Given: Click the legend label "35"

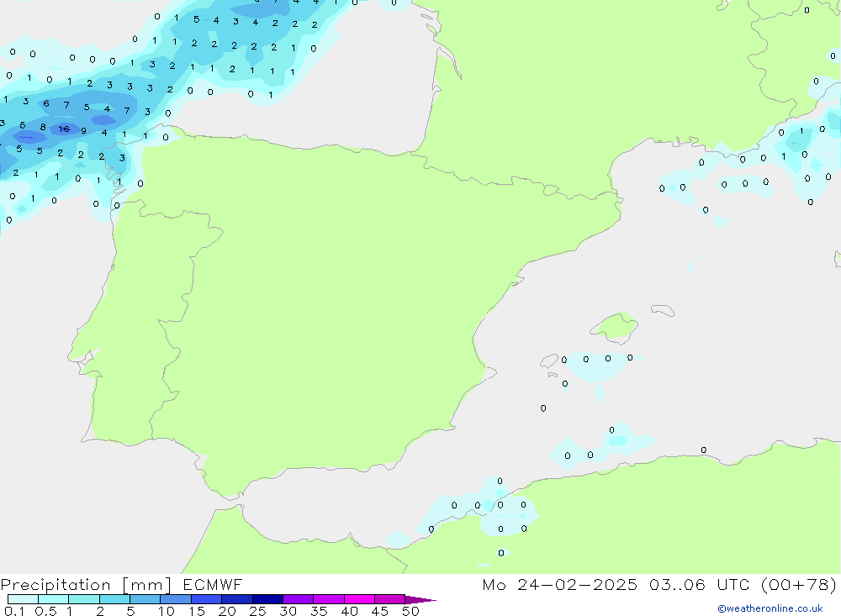Looking at the screenshot, I should [319, 611].
